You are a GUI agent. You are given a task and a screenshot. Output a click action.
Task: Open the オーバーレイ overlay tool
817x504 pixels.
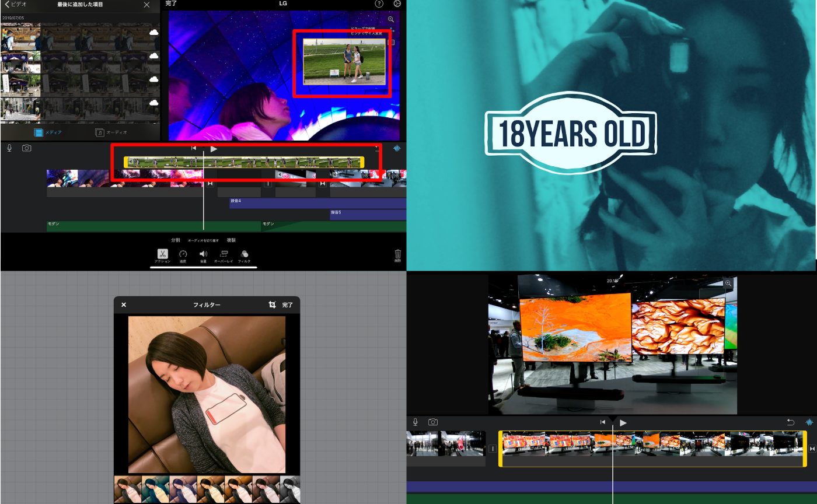click(x=224, y=256)
